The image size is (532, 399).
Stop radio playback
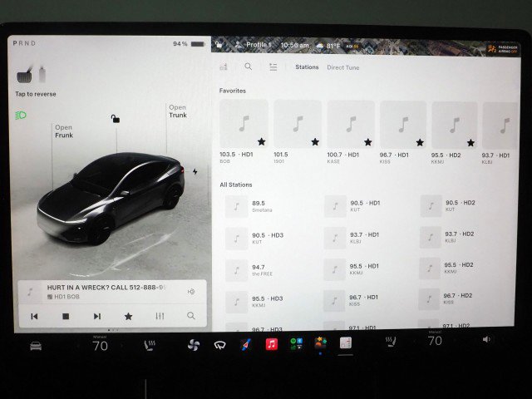pos(66,316)
